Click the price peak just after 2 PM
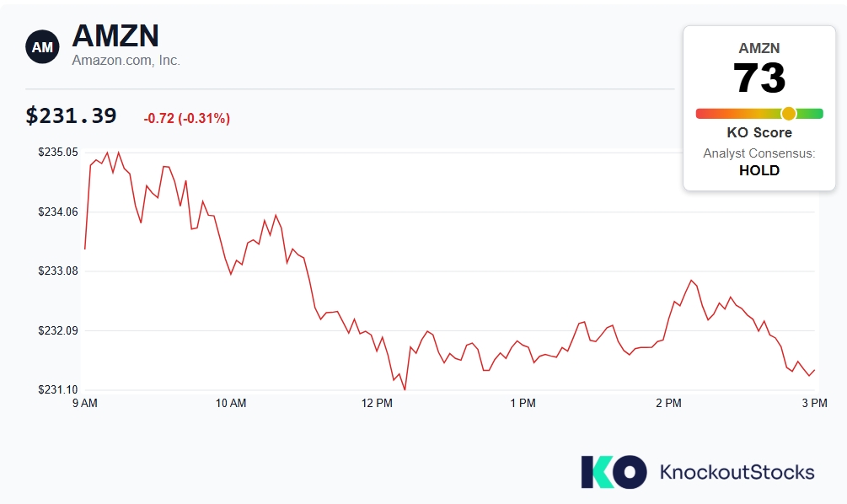This screenshot has height=504, width=847. [691, 281]
